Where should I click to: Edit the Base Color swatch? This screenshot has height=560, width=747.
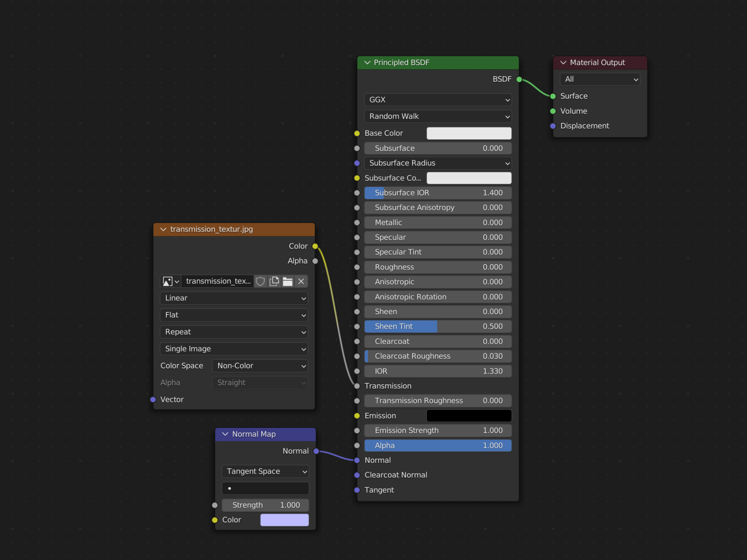click(469, 133)
